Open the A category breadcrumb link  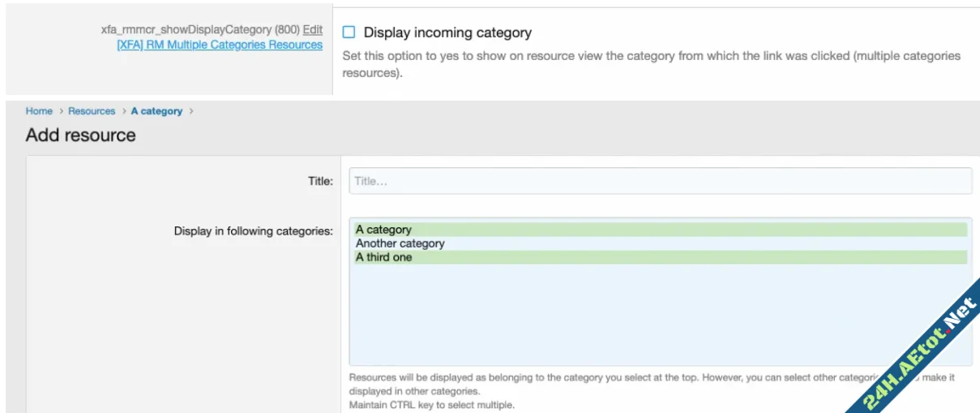tap(156, 111)
